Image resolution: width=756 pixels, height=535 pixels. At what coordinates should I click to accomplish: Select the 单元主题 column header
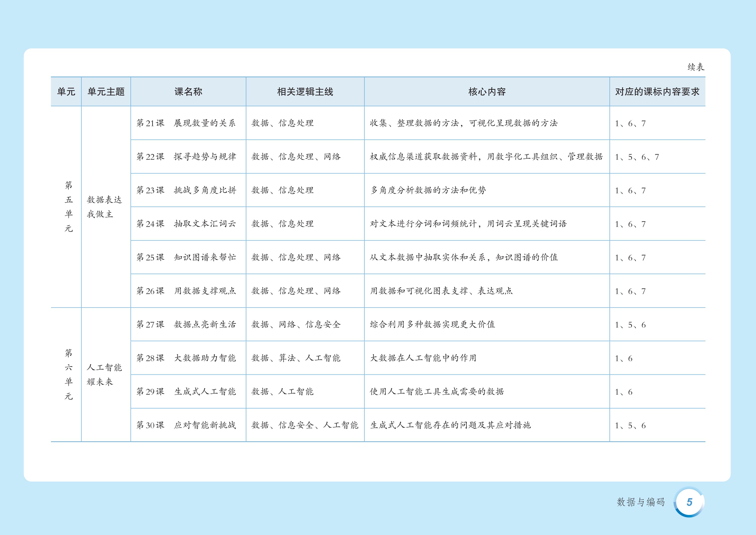pos(106,92)
